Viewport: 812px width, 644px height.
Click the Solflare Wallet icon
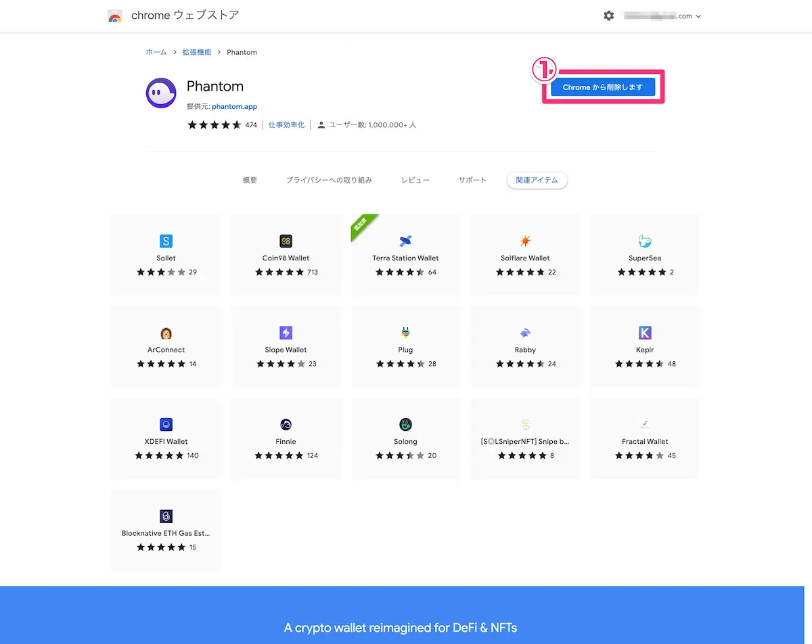(525, 241)
